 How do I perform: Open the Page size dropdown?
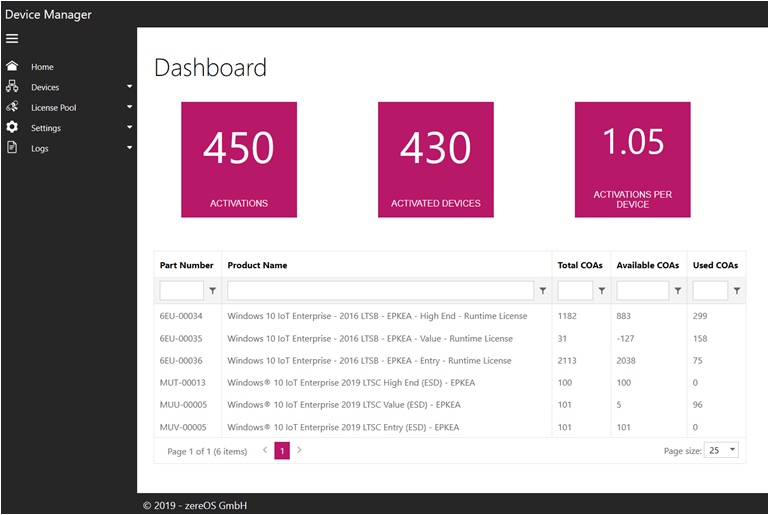point(721,450)
